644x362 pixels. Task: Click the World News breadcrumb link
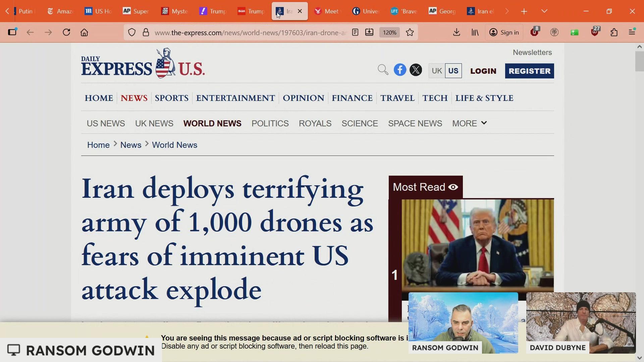[x=174, y=145]
